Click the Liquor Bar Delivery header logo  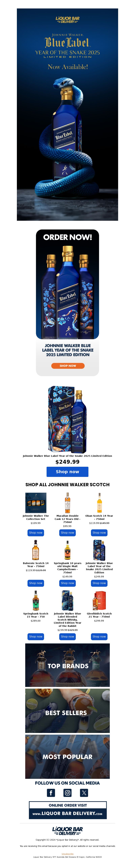click(x=67, y=20)
